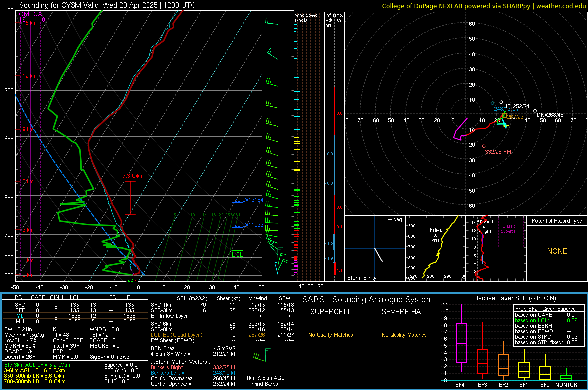Click the 'ConvT = 60F' value
The height and width of the screenshot is (390, 588).
point(67,340)
